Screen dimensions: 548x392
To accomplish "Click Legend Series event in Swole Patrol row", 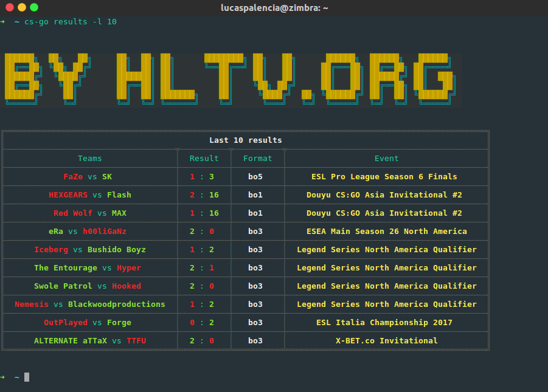I will tap(387, 286).
